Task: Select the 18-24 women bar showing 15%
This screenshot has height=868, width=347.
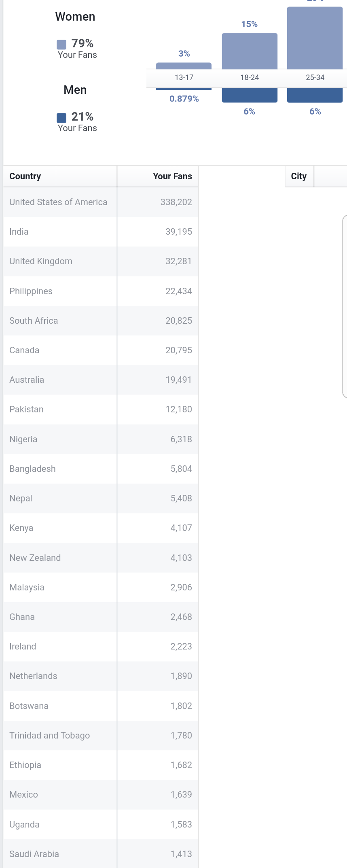Action: click(x=250, y=51)
